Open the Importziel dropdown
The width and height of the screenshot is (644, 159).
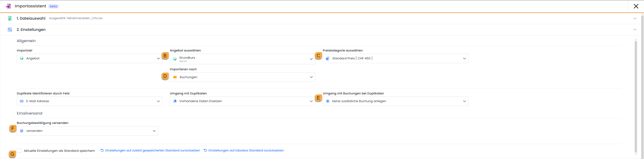[90, 59]
